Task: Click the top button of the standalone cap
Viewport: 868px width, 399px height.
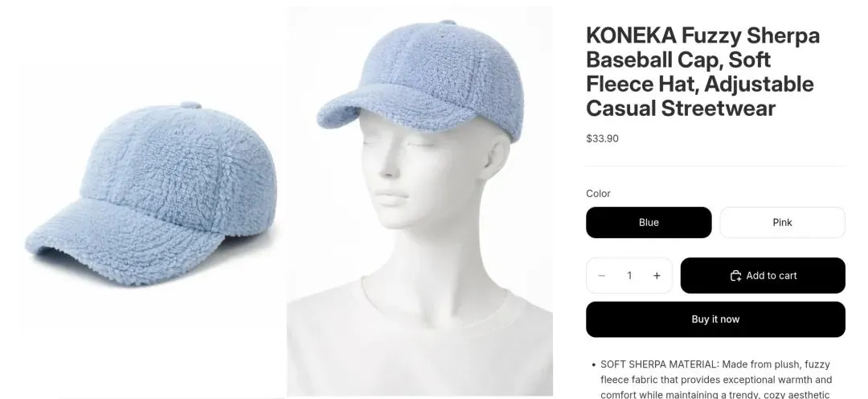Action: (190, 105)
